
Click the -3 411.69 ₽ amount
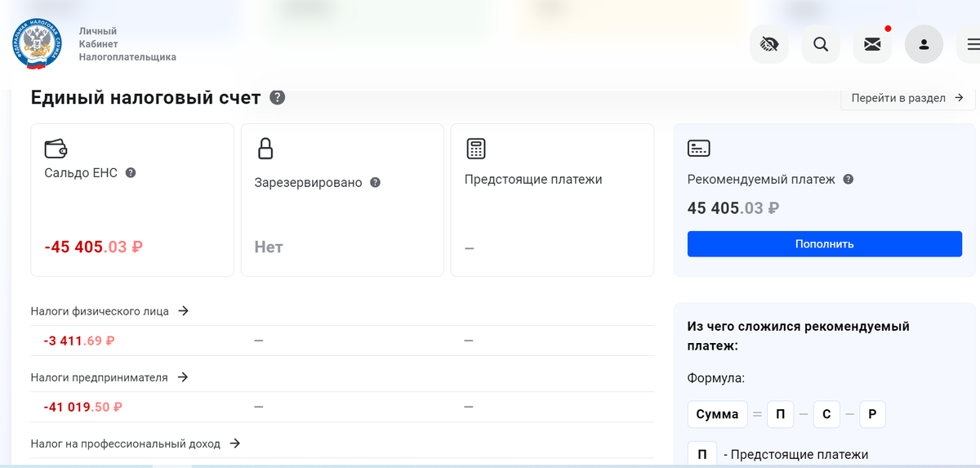tap(79, 341)
